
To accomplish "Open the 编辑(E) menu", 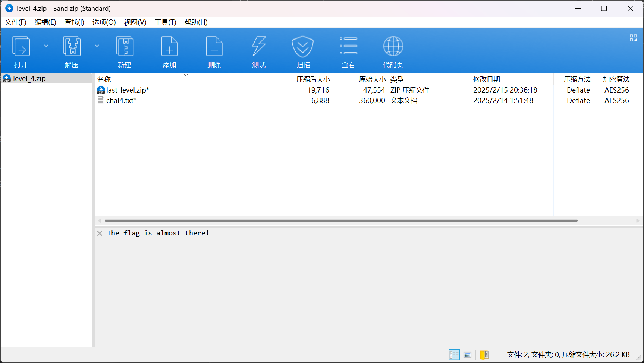I will [x=45, y=22].
